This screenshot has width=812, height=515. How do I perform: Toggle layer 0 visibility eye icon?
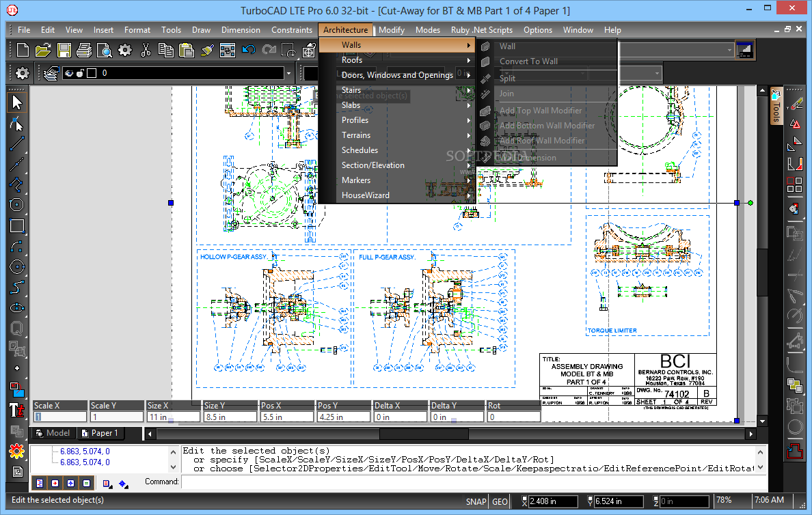(68, 73)
